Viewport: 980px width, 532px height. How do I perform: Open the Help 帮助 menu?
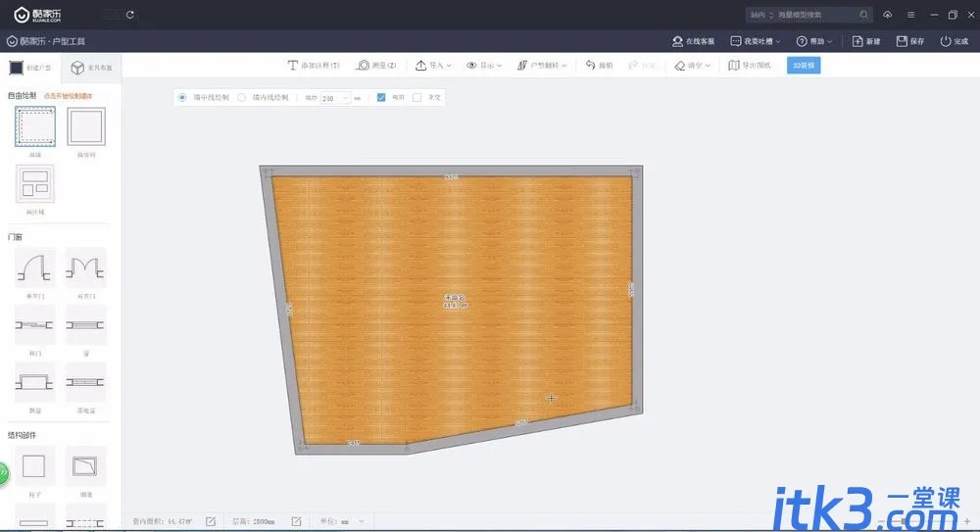pos(813,41)
